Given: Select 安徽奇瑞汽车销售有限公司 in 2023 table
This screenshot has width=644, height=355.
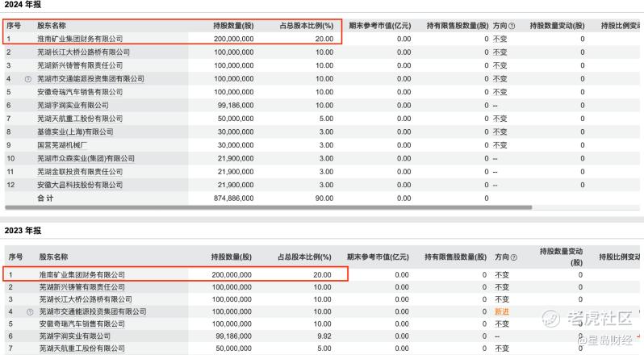Looking at the screenshot, I should click(82, 324).
